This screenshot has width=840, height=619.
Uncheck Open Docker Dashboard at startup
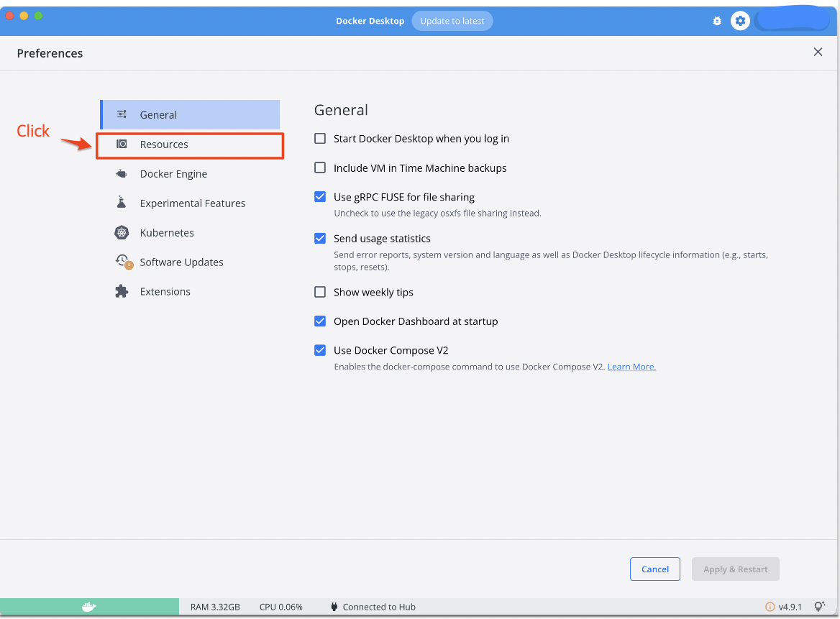click(320, 321)
